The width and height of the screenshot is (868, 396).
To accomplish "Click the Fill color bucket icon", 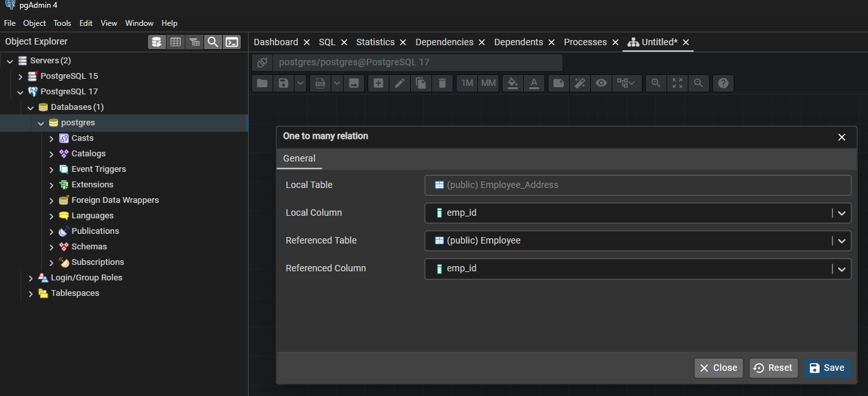I will 512,83.
